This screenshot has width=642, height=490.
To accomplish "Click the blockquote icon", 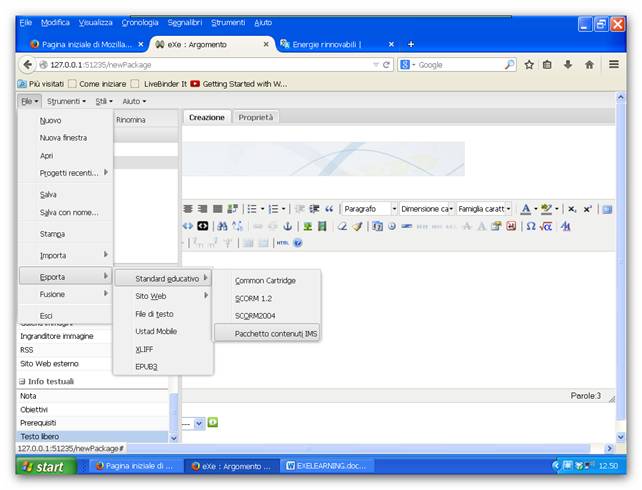I will click(x=329, y=209).
